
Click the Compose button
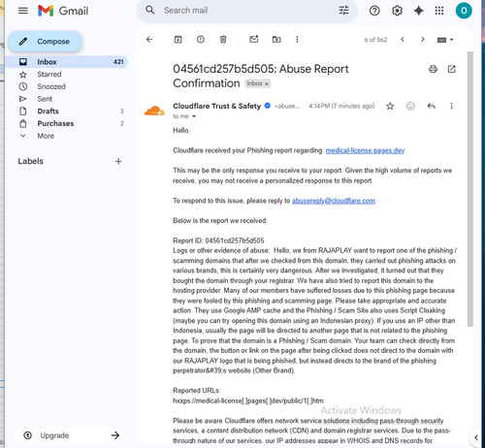(46, 42)
